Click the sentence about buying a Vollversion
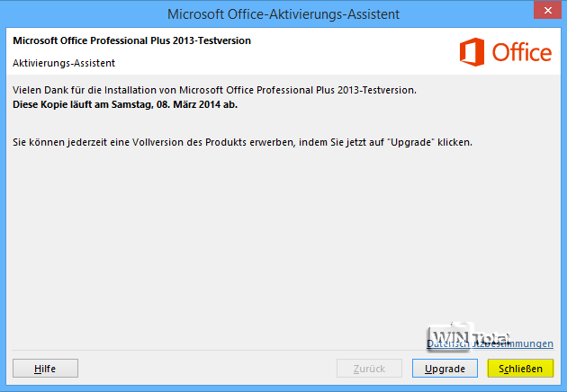Viewport: 567px width, 392px height. point(242,142)
